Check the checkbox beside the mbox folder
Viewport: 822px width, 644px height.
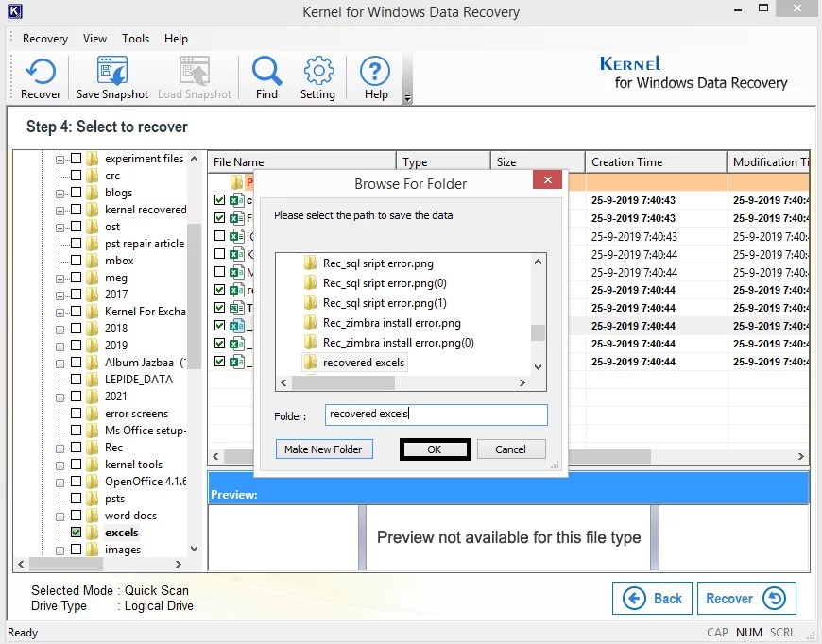(77, 261)
